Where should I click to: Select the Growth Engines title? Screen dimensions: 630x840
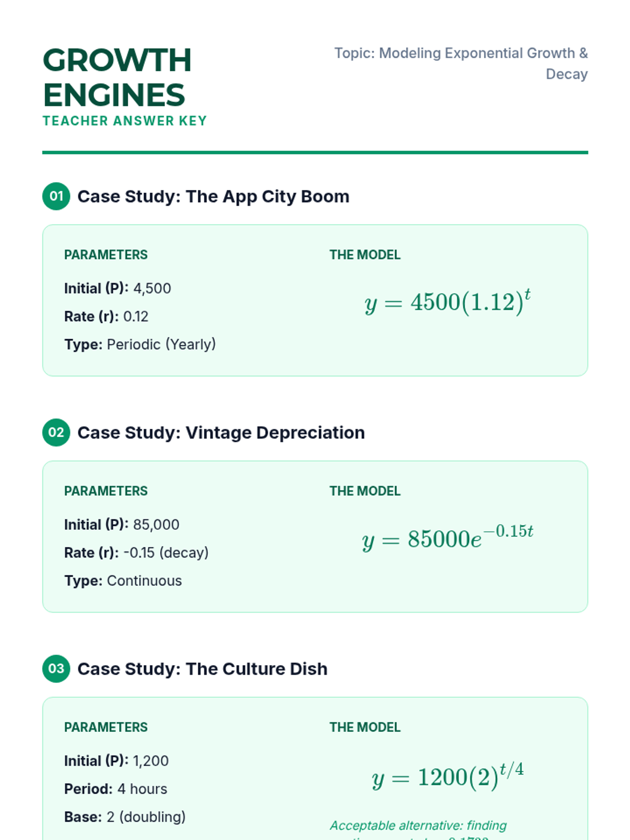(117, 77)
